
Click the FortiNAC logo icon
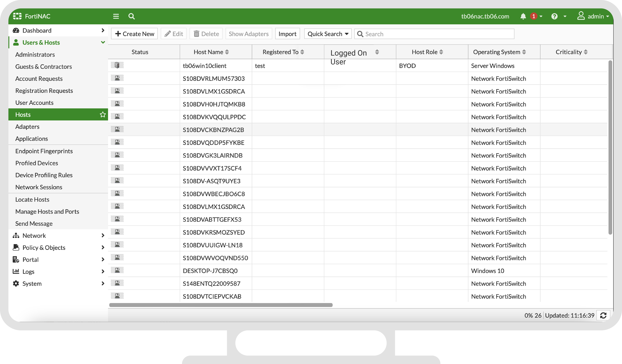pos(17,16)
